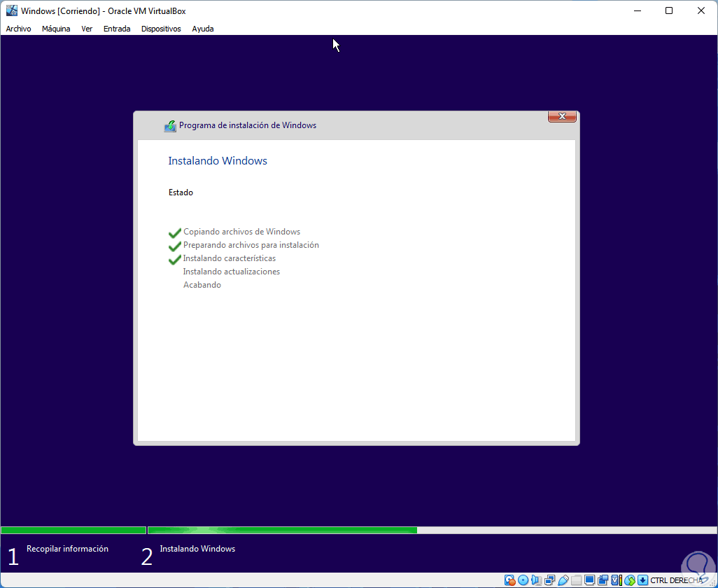This screenshot has height=588, width=718.
Task: Click the Instalando Windows step 2 label
Action: 197,549
